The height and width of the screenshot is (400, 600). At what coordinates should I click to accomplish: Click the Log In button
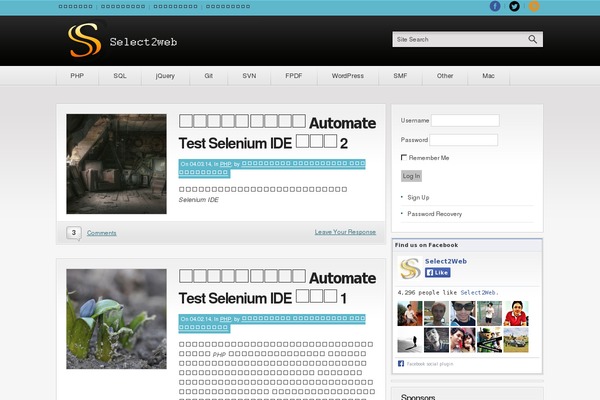[411, 176]
